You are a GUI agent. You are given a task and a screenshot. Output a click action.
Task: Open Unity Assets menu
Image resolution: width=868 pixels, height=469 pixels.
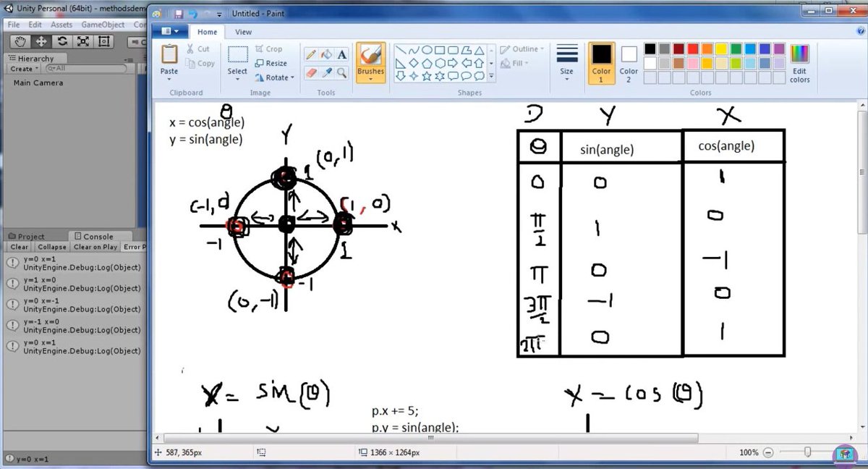pos(61,25)
